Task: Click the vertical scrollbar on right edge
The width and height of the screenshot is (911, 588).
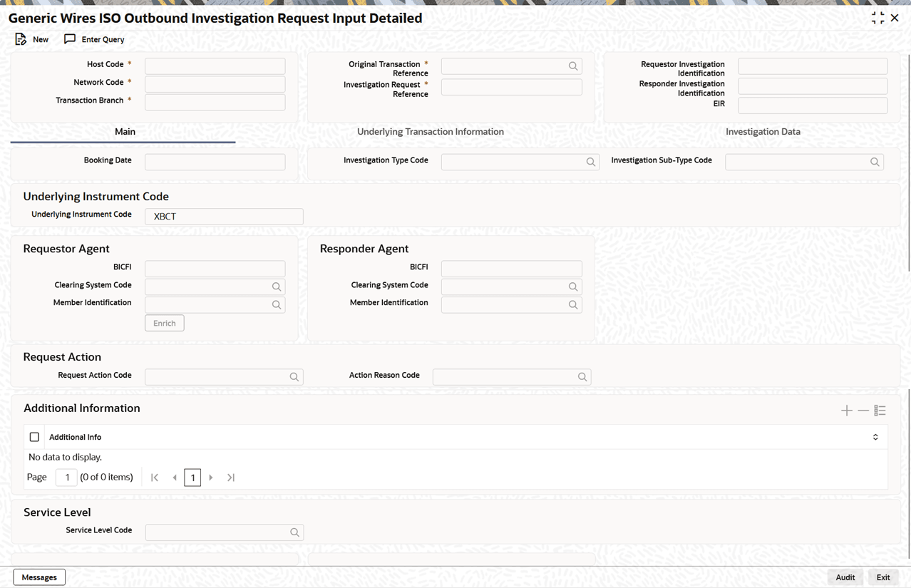Action: coord(909,164)
